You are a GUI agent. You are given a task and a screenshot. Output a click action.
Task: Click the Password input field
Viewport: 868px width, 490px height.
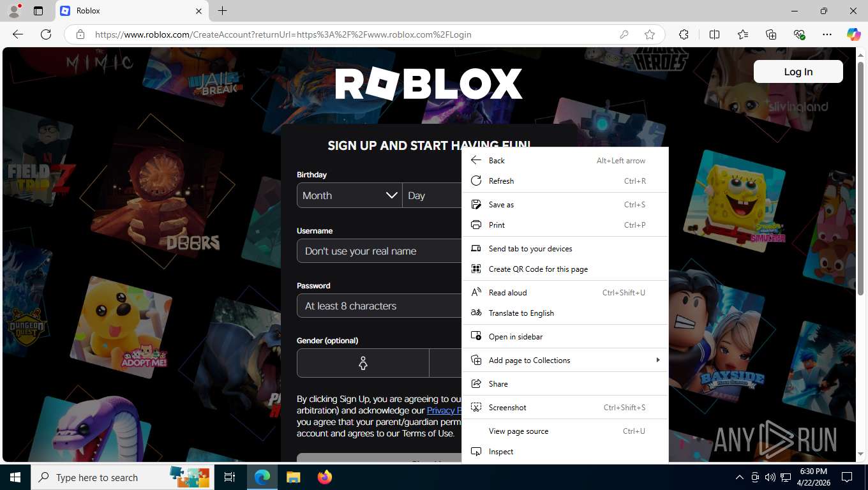click(x=379, y=306)
